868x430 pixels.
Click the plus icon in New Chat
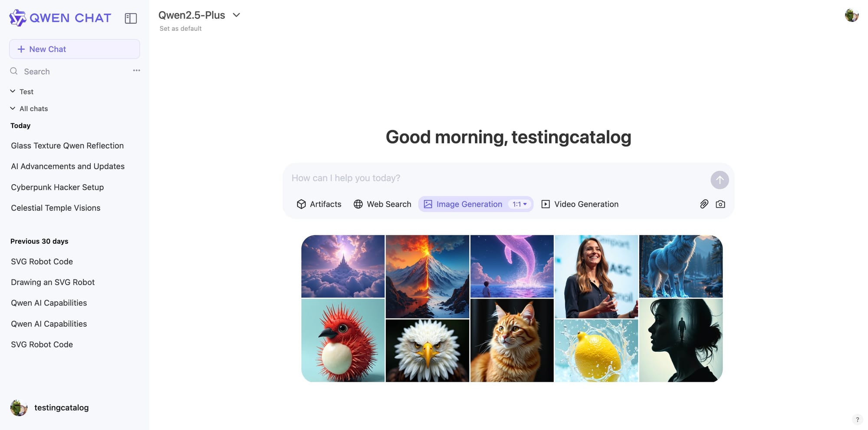[x=21, y=49]
